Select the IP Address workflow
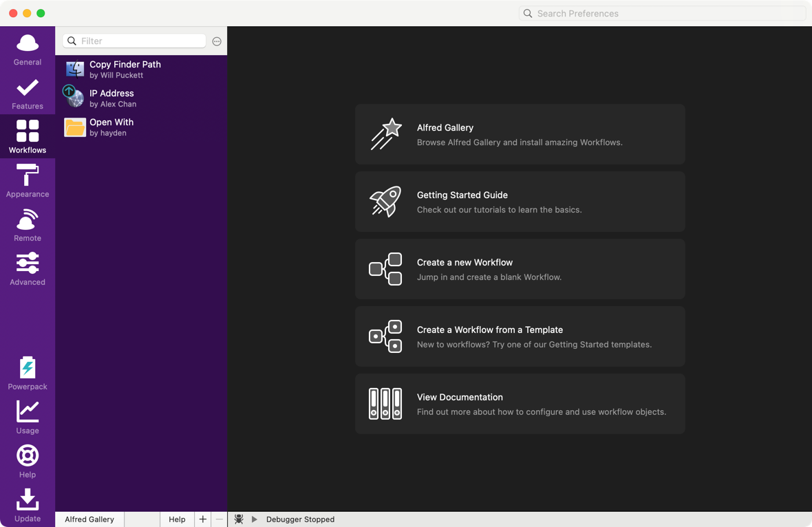This screenshot has height=527, width=812. 141,98
